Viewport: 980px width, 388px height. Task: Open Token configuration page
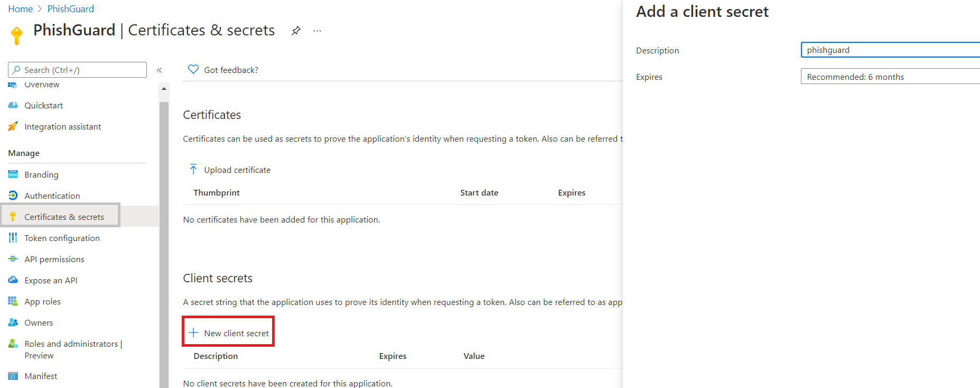click(62, 238)
